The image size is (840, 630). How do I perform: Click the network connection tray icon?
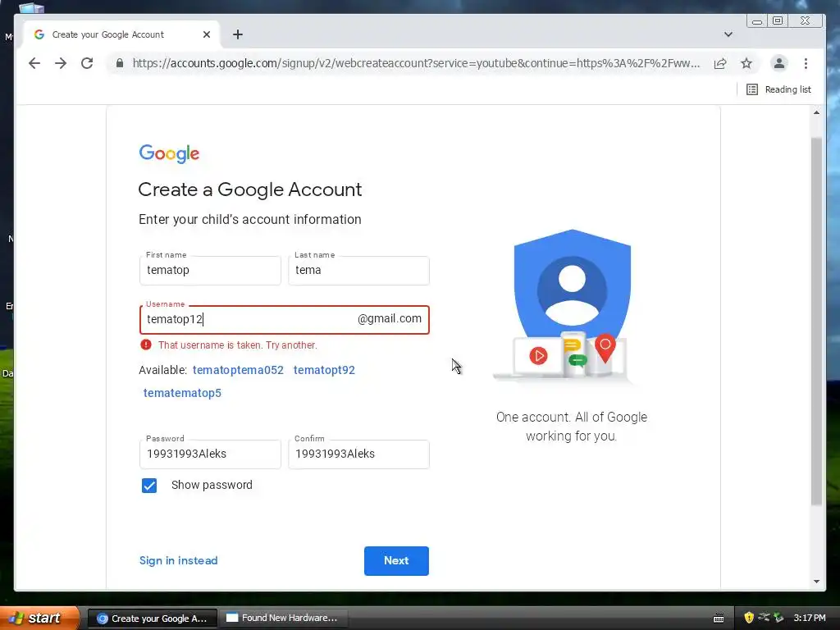[x=764, y=618]
